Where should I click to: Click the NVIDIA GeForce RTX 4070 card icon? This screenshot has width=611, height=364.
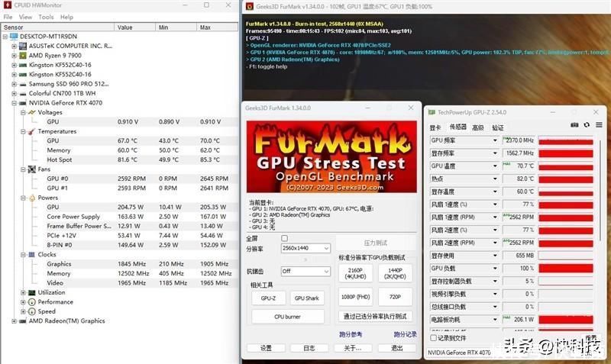click(23, 103)
